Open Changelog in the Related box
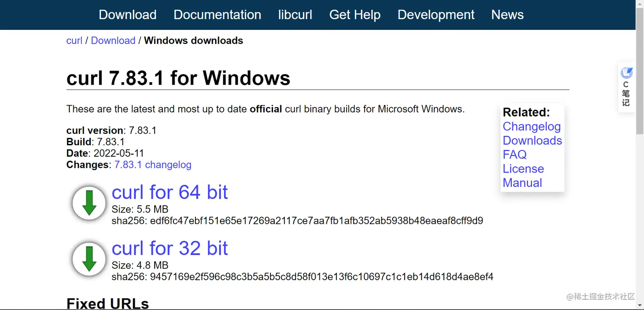Screen dimensions: 644x310 pos(532,126)
